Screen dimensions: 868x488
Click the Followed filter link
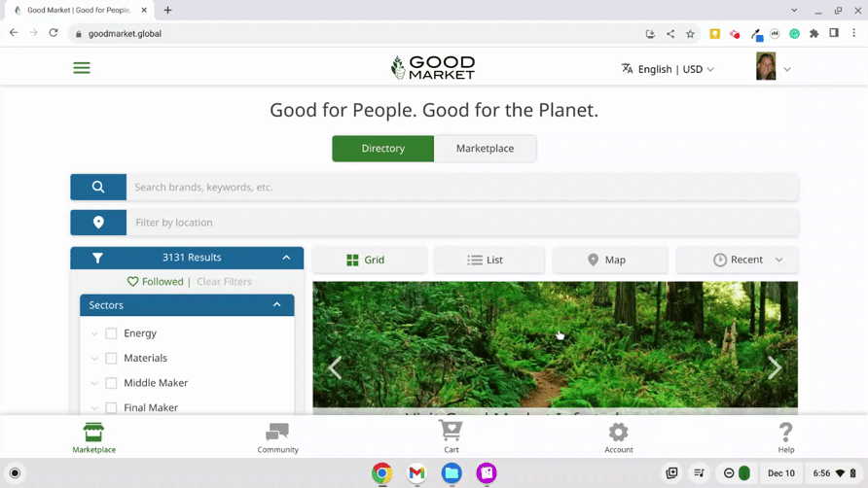[156, 282]
